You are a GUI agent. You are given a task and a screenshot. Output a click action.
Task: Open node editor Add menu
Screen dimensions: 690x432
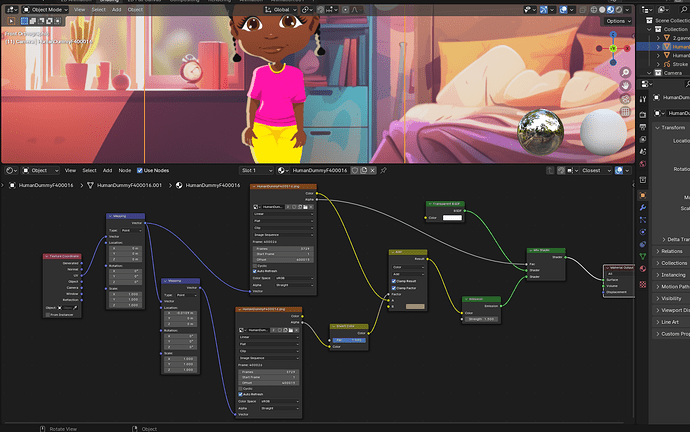point(107,170)
